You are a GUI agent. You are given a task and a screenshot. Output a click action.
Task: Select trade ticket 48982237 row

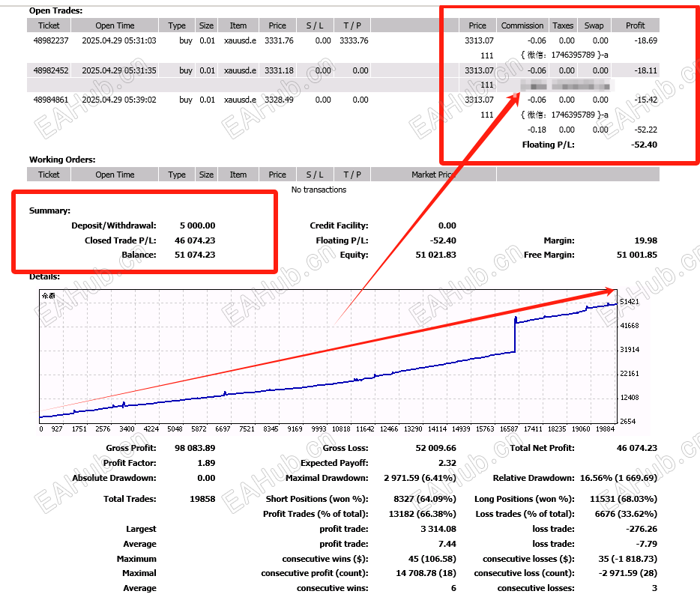343,40
